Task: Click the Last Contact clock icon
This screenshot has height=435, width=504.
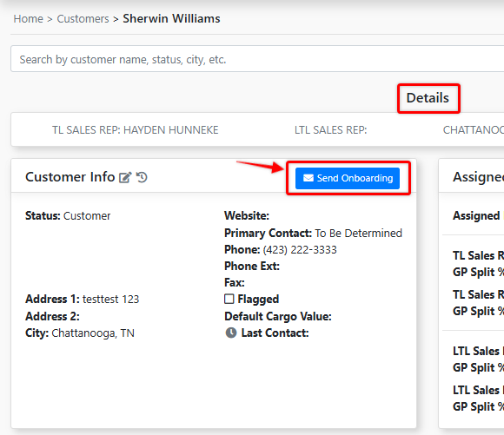Action: 231,333
